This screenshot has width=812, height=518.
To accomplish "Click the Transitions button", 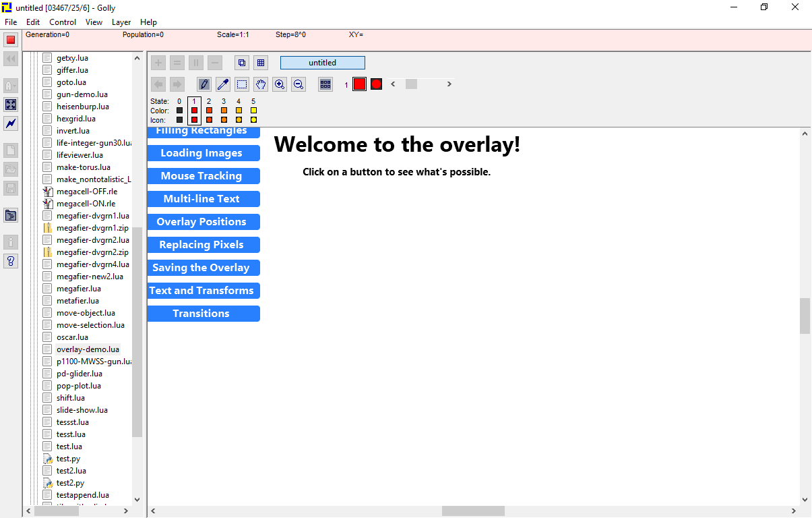I will (203, 314).
